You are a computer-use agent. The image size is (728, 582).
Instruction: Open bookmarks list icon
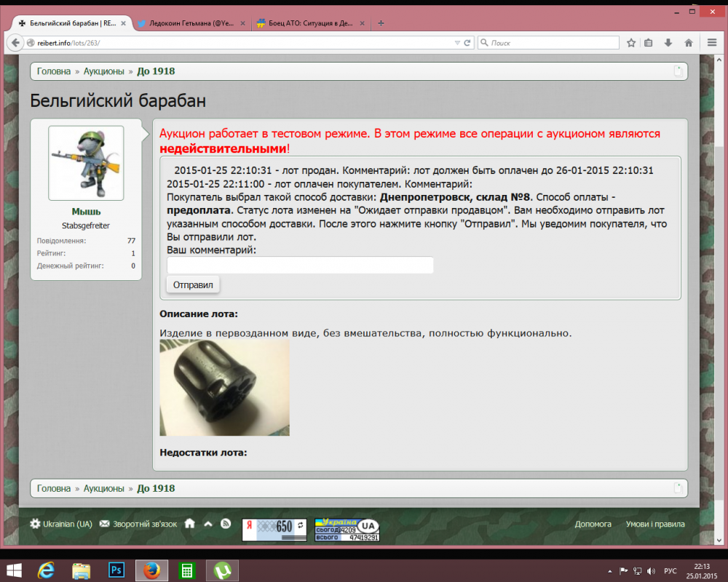point(649,43)
